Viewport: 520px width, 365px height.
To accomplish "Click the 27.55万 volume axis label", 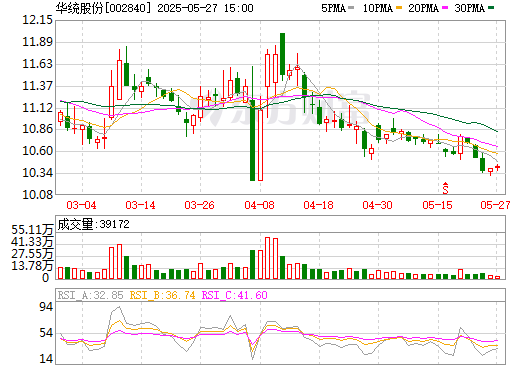I will [x=32, y=254].
